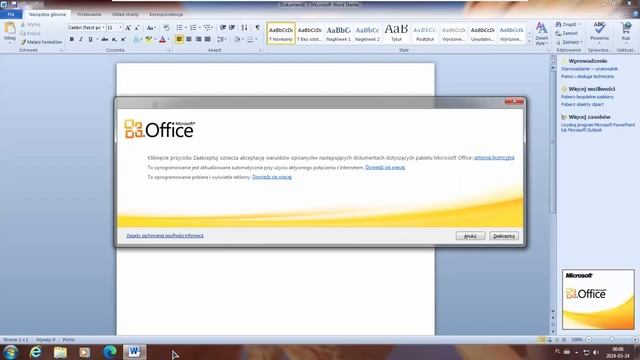Select the Tytuł style
640x360 pixels.
(396, 33)
